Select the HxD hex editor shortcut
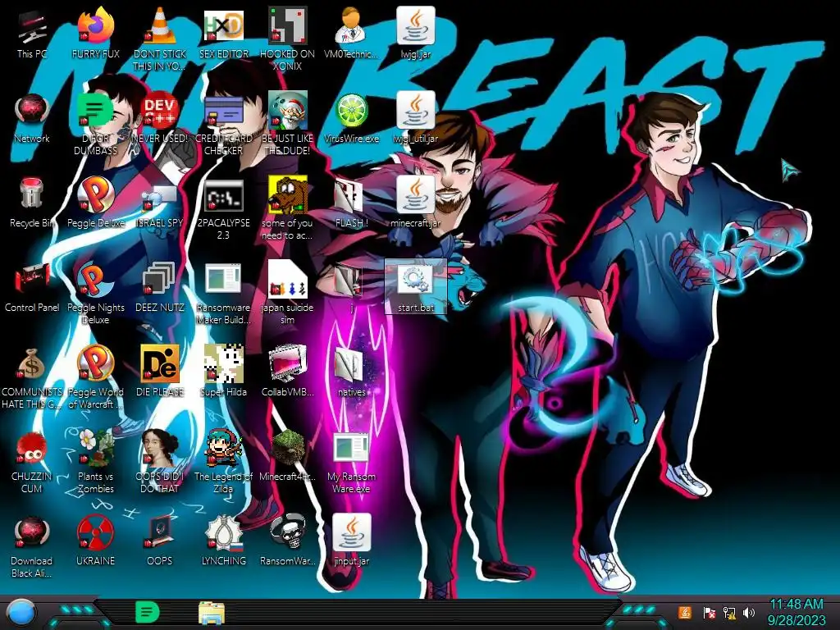The image size is (840, 630). click(223, 33)
